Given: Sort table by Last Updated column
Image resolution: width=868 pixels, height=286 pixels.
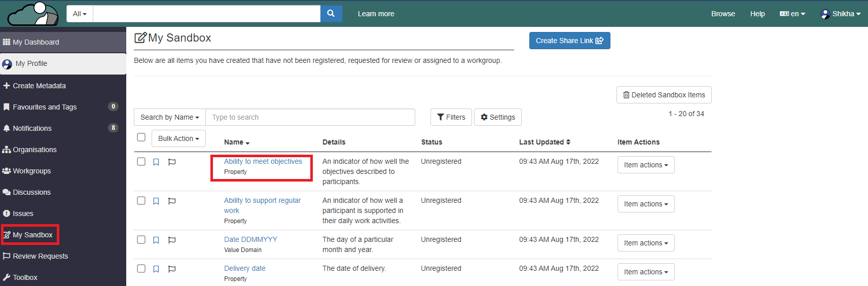Looking at the screenshot, I should (x=545, y=142).
